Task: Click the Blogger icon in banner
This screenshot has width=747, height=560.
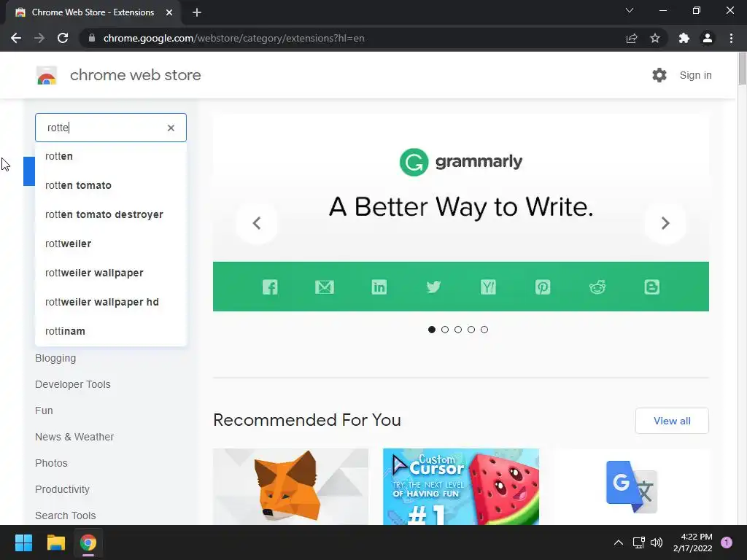Action: (651, 287)
